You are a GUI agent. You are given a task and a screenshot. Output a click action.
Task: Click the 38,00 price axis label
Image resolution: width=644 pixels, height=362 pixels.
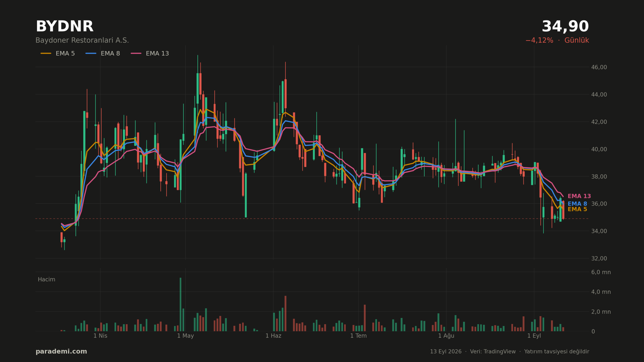pyautogui.click(x=599, y=177)
